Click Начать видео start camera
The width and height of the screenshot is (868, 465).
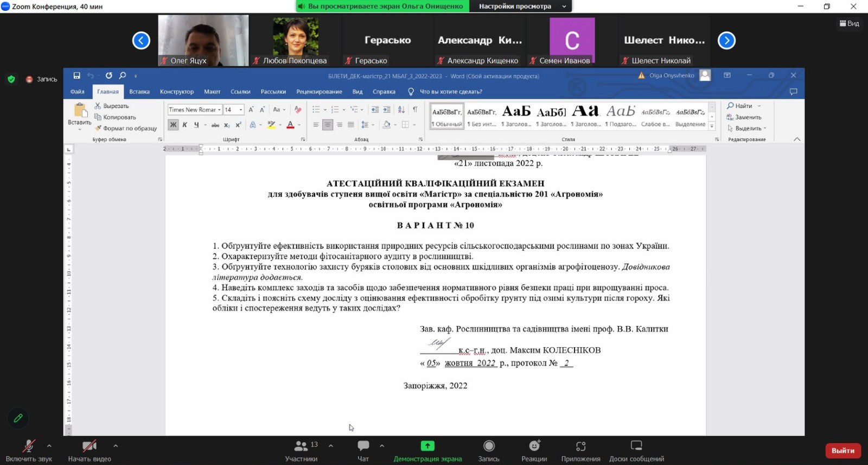[90, 451]
